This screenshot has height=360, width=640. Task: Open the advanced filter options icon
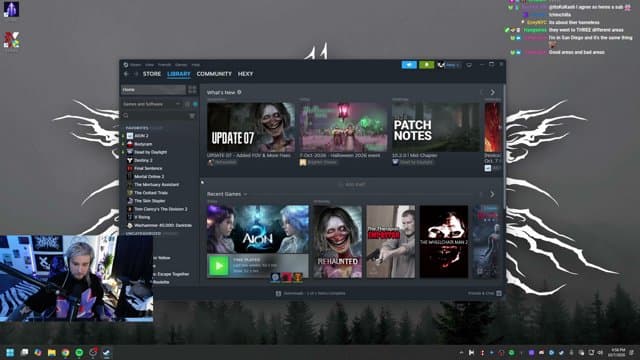click(192, 116)
